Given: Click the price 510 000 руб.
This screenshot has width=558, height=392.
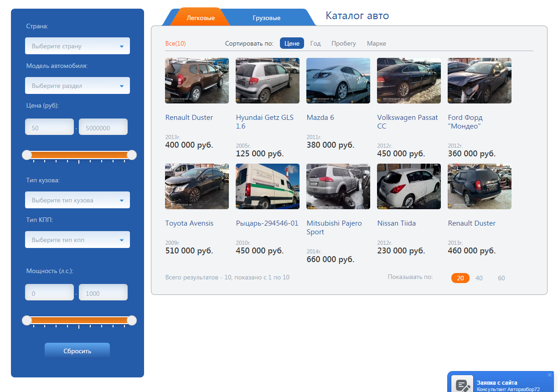Looking at the screenshot, I should pos(189,250).
